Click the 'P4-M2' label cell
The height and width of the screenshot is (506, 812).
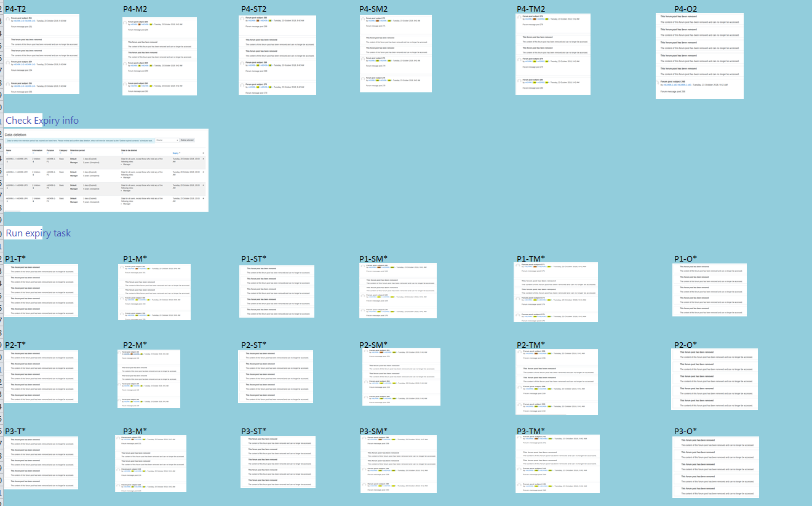135,9
